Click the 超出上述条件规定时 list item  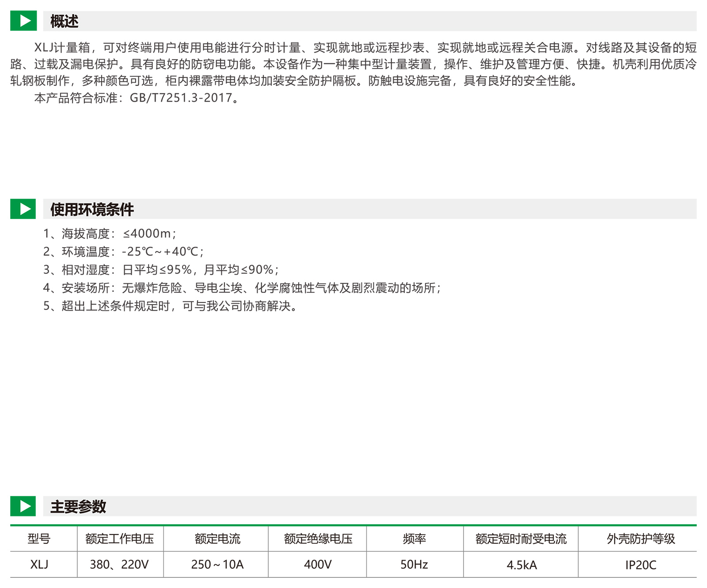coord(170,306)
